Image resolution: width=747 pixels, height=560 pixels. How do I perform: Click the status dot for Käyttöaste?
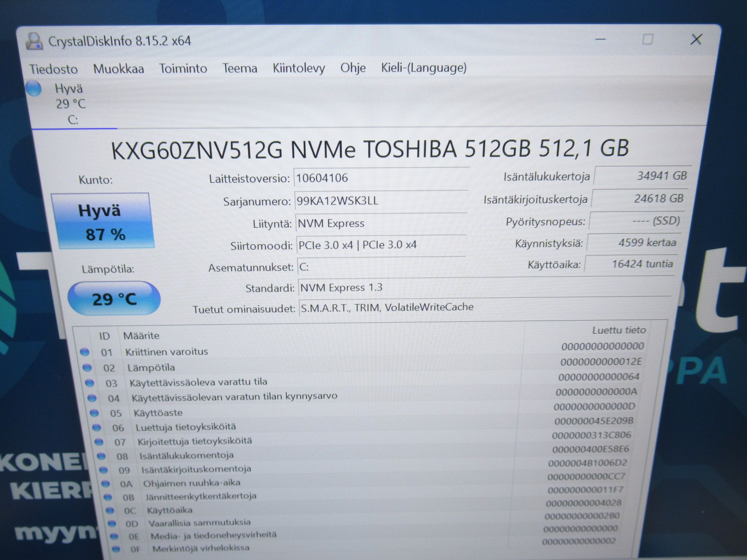pyautogui.click(x=94, y=413)
